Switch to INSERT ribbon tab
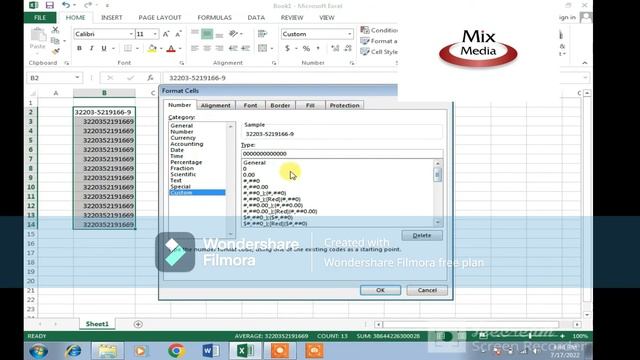Screen dimensions: 640x360 (111, 18)
